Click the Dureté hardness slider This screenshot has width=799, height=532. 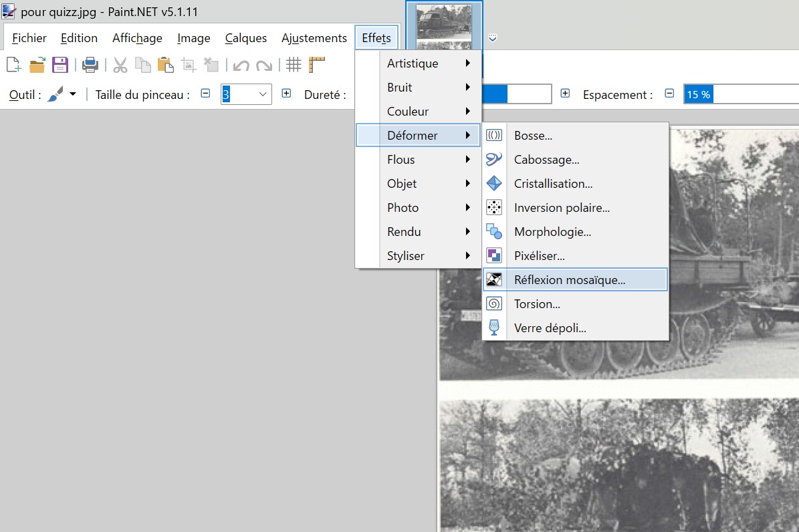click(516, 94)
